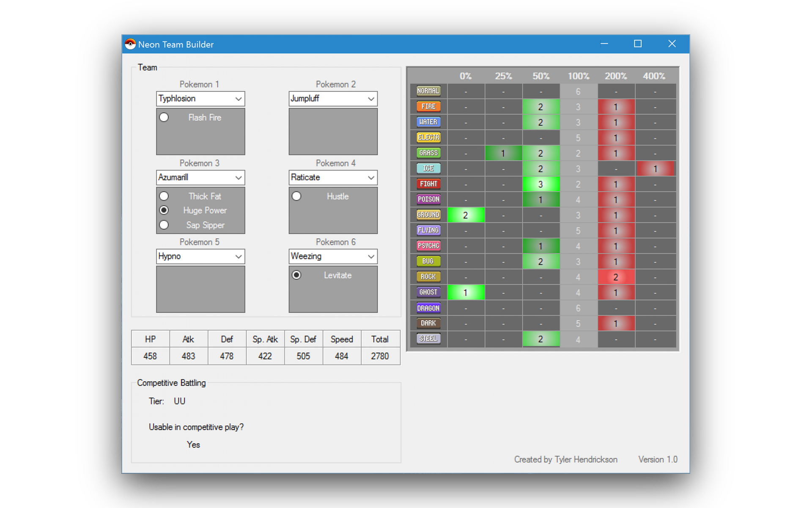This screenshot has width=812, height=508.
Task: Click the Ice 400% weakness cell
Action: pyautogui.click(x=655, y=169)
